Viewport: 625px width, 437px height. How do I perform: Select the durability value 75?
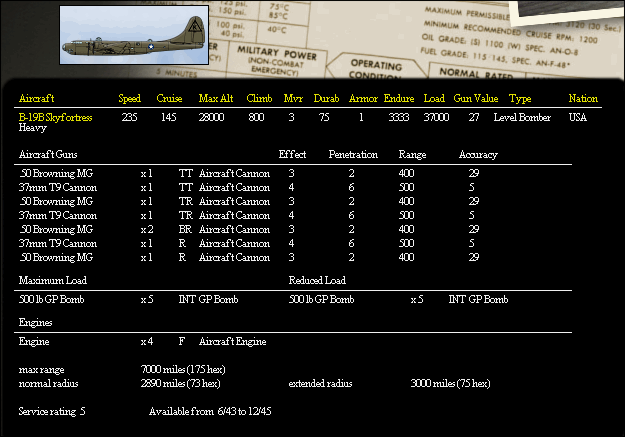point(324,117)
